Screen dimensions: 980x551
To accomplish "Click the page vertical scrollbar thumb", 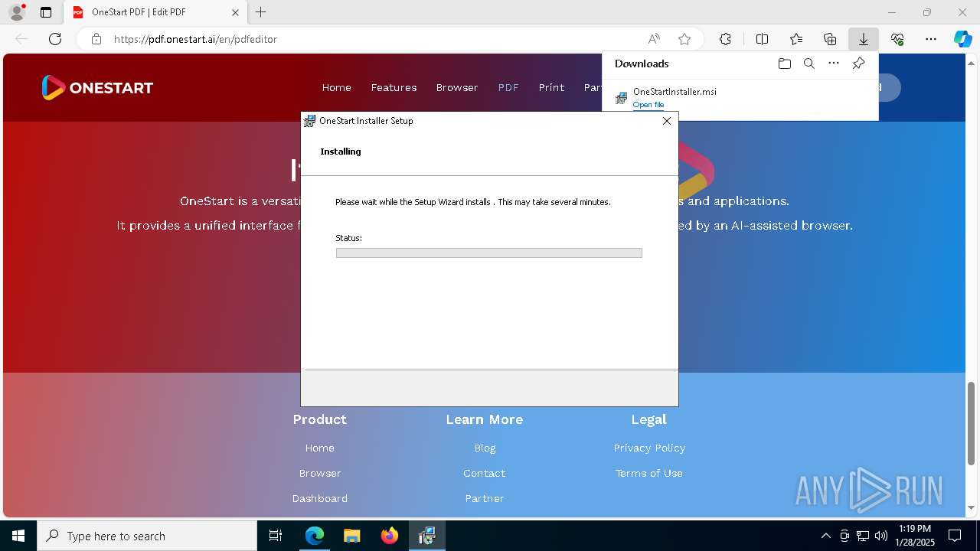I will tap(972, 422).
